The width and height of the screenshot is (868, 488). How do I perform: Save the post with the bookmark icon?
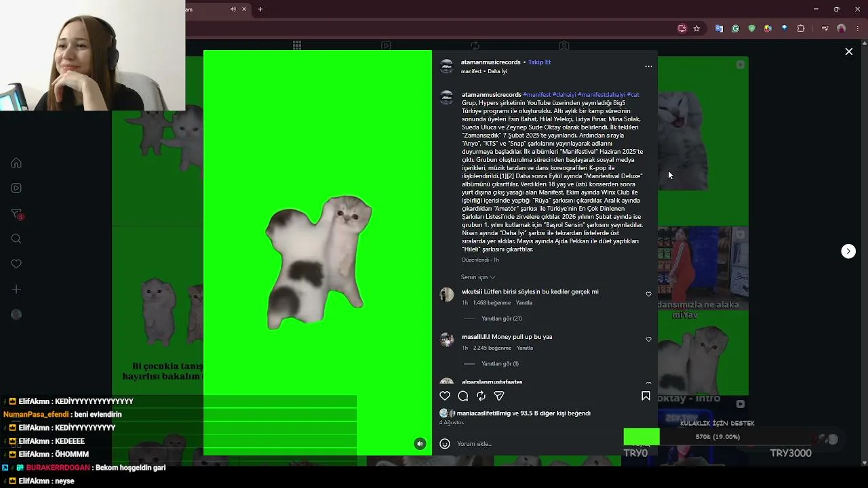(x=646, y=396)
